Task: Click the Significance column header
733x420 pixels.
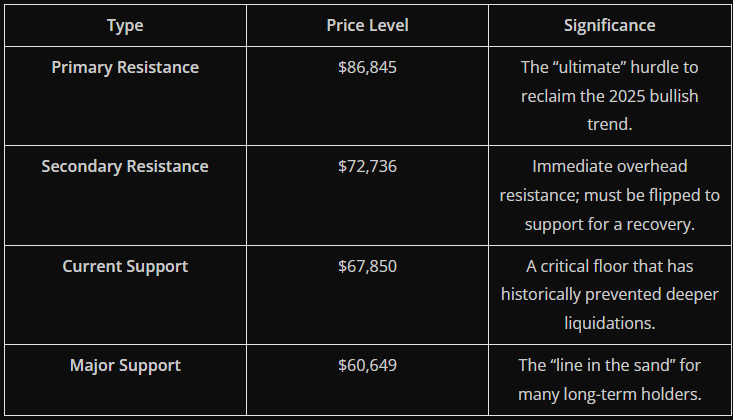Action: 609,25
